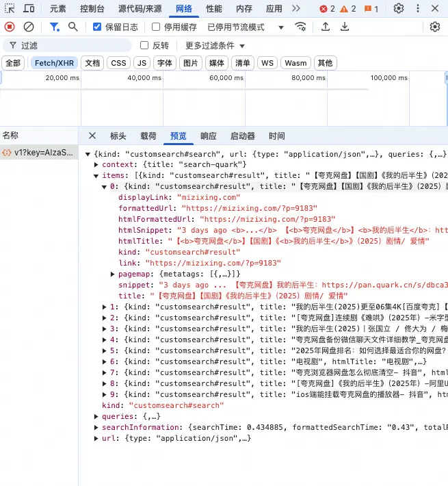Switch to the 内存 tab
Viewport: 448px width, 486px height.
[244, 9]
